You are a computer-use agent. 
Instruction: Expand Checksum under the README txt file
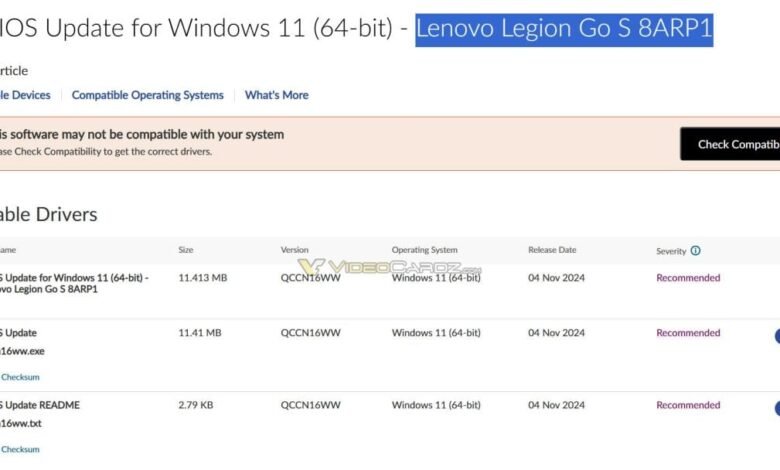(x=20, y=449)
